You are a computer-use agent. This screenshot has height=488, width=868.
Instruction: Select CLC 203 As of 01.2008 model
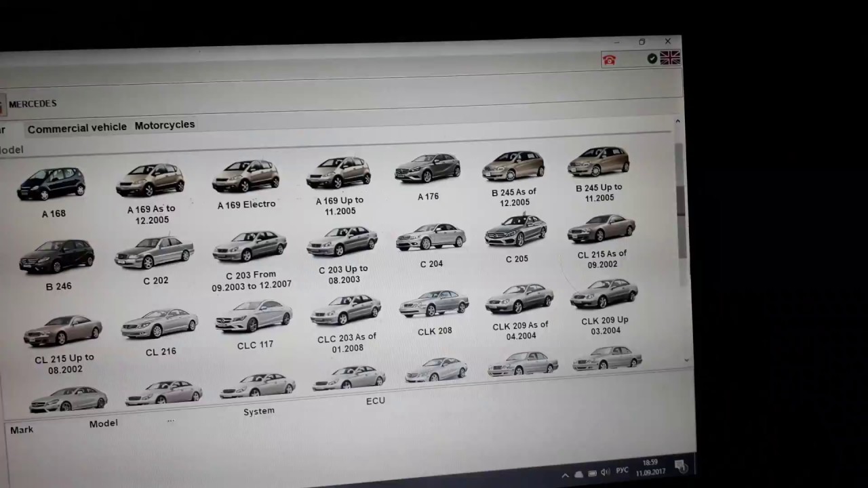pos(347,310)
